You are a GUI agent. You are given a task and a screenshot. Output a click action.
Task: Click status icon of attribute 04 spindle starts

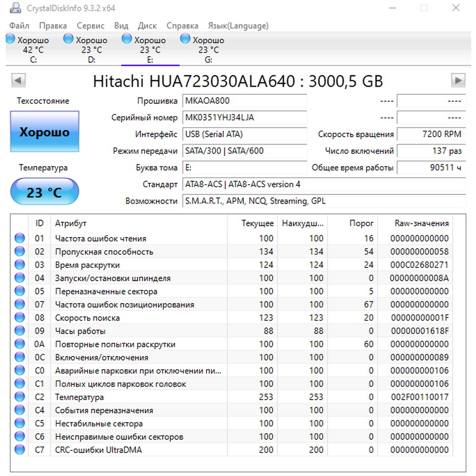click(x=20, y=278)
